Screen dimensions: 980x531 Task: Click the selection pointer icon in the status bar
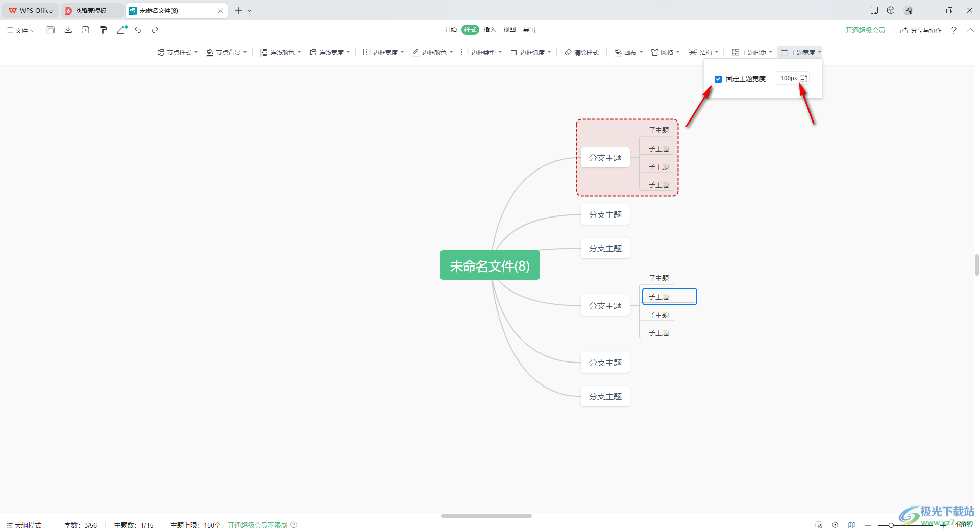pos(819,525)
